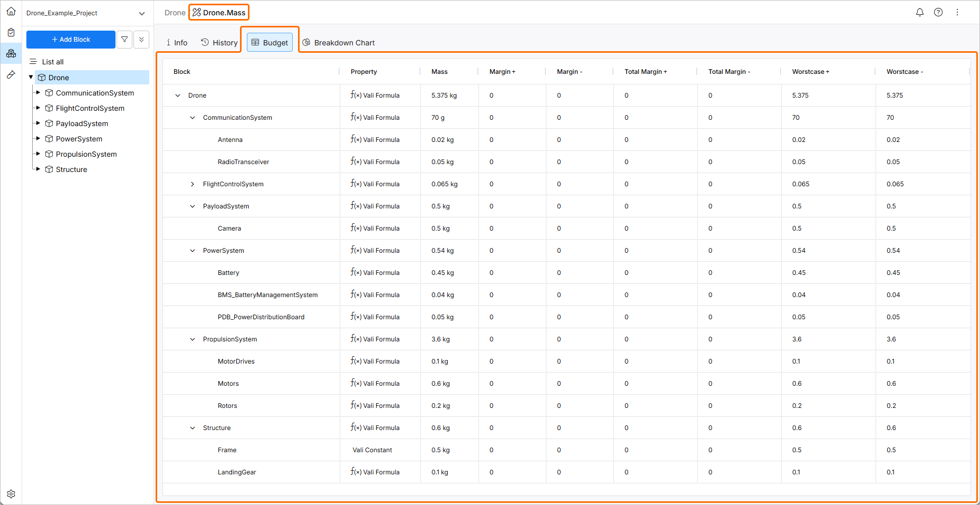Open the Breakdown Chart tab
The image size is (980, 505).
[x=339, y=42]
